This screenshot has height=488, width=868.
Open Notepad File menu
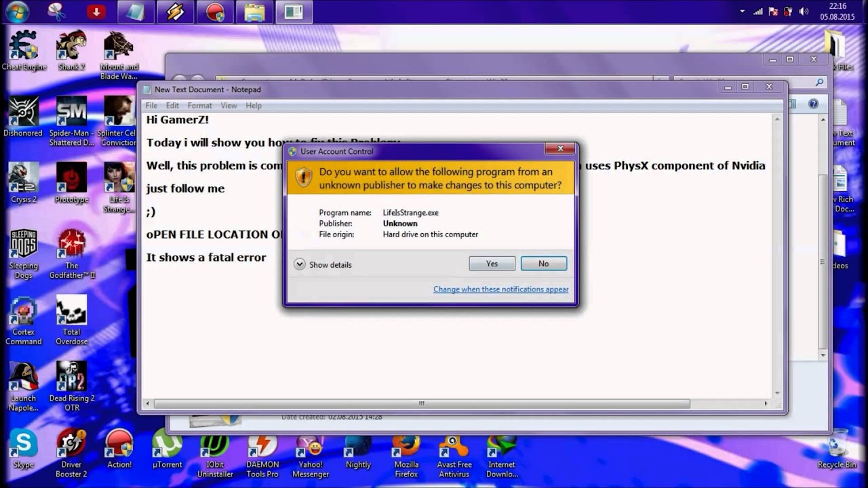[151, 106]
